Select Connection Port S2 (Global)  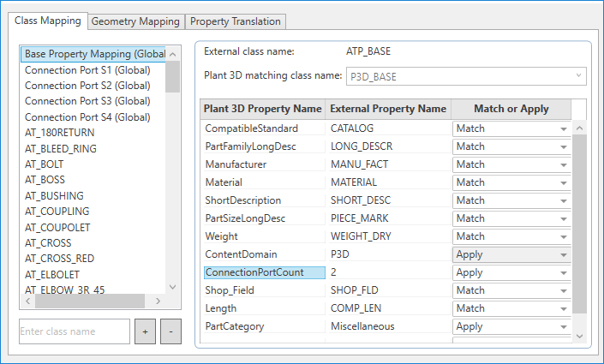tap(93, 86)
